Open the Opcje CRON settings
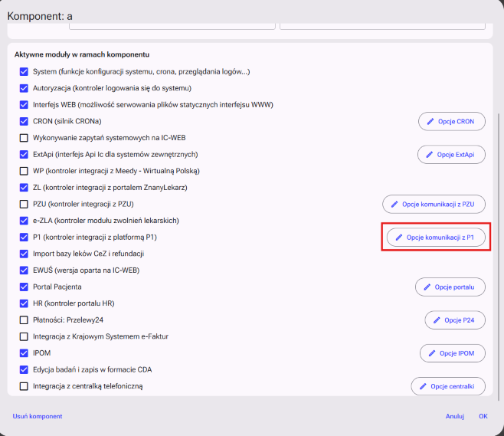 (x=452, y=122)
